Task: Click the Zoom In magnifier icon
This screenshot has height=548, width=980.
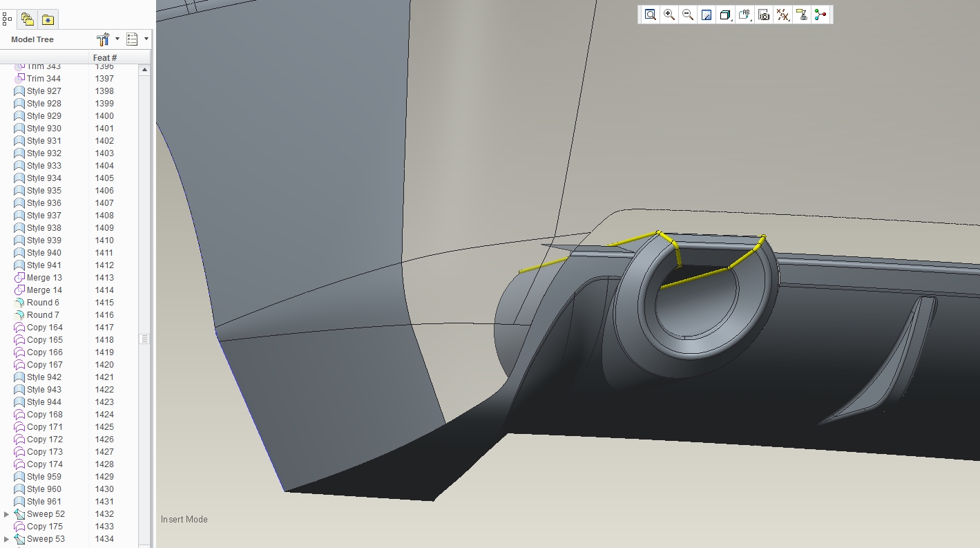Action: click(x=669, y=15)
